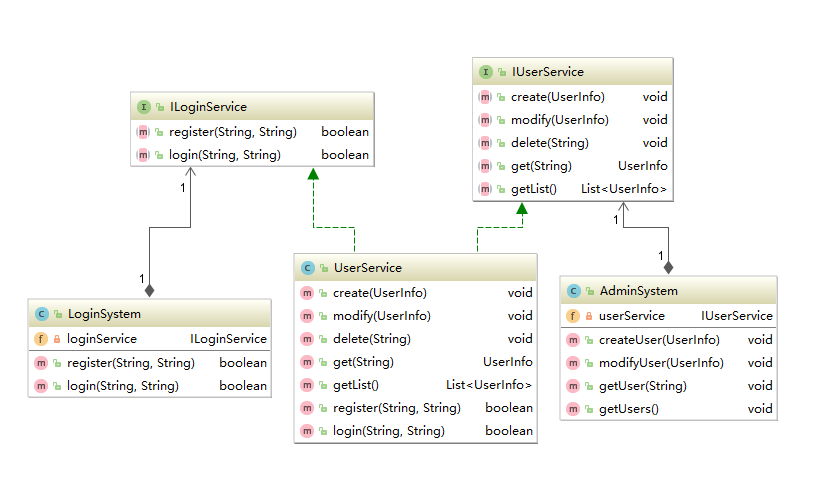Click the public visibility icon beside ILoginService title
Screen dimensions: 834x493
(160, 107)
